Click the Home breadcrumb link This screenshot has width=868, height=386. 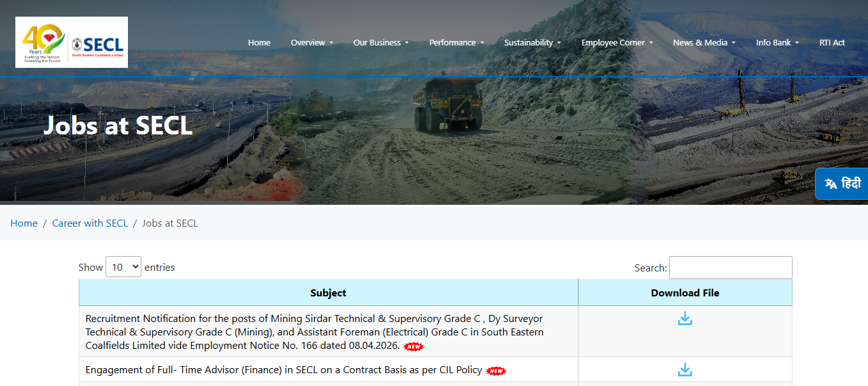coord(24,223)
